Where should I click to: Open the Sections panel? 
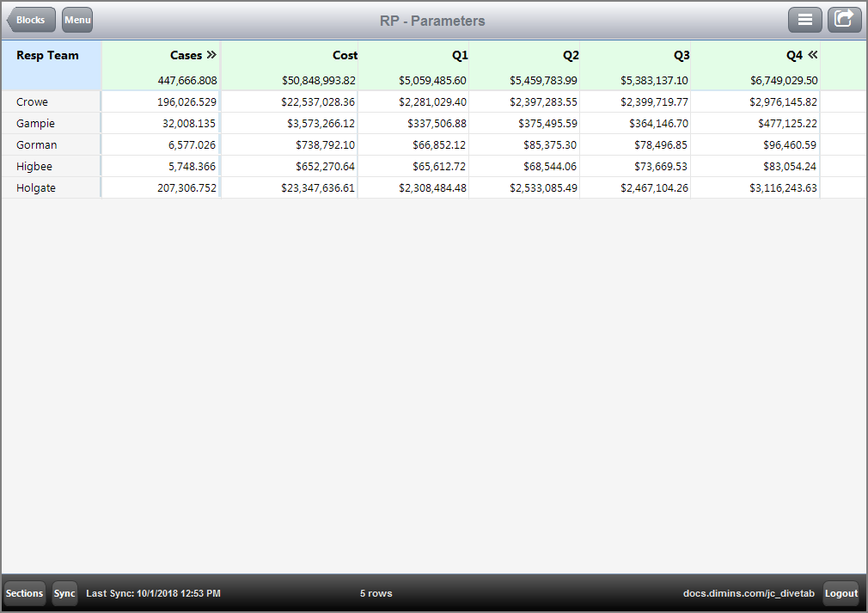point(24,593)
